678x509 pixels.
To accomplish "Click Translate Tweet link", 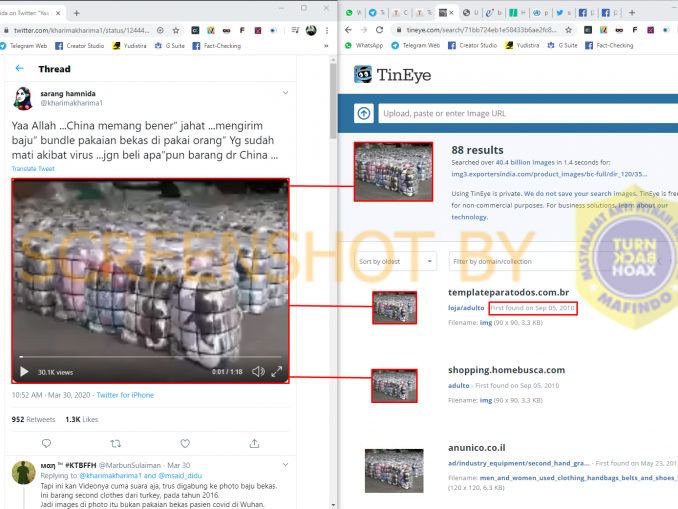I will tap(33, 169).
